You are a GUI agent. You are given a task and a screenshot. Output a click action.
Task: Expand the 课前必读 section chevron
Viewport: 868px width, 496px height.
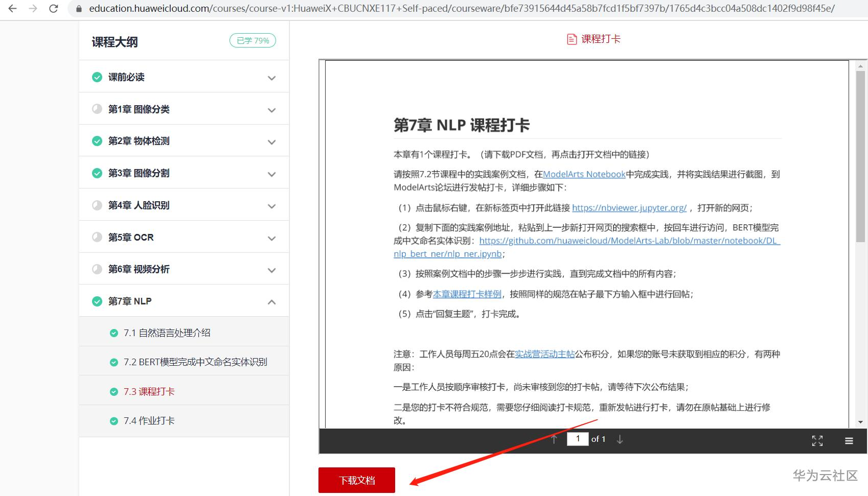[272, 78]
